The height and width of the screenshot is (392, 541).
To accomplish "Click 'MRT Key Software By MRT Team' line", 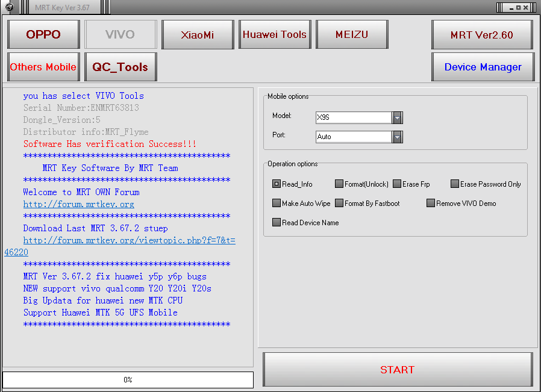I will pyautogui.click(x=110, y=168).
